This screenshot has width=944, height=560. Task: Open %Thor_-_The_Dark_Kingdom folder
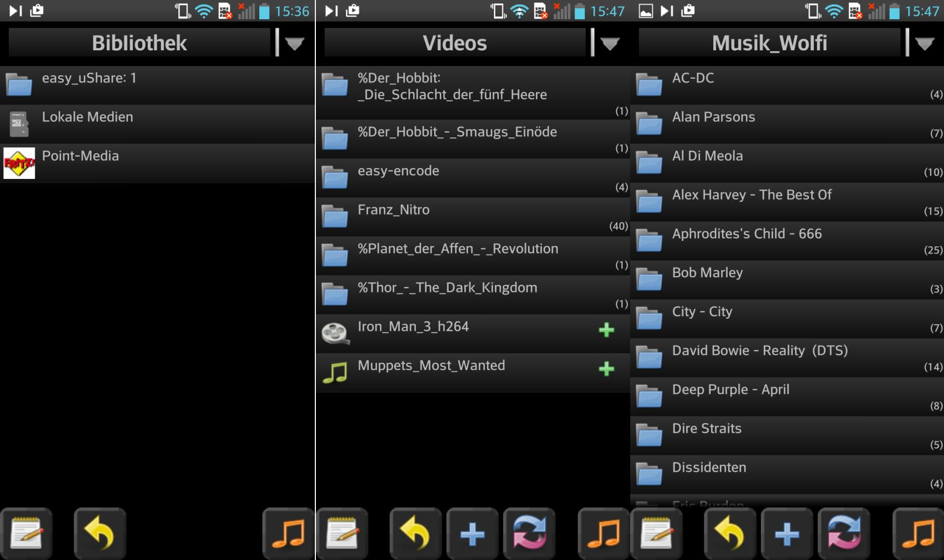click(473, 295)
